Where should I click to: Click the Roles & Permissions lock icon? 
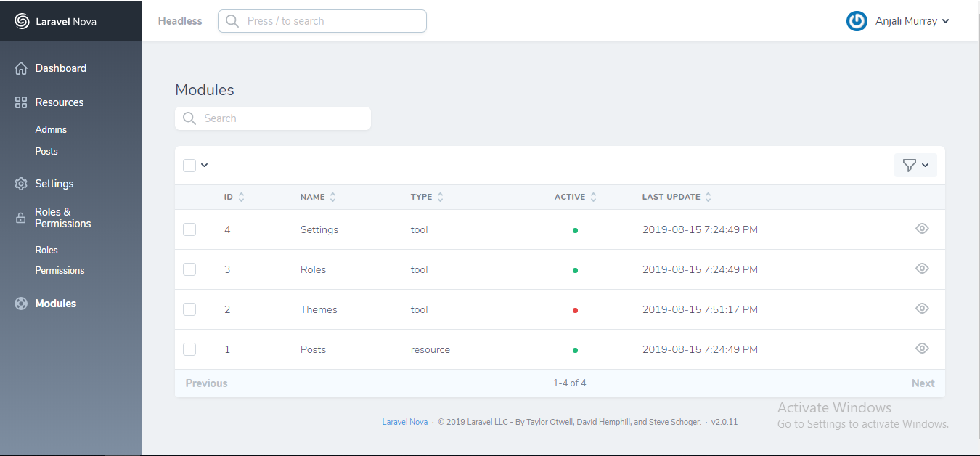(21, 218)
